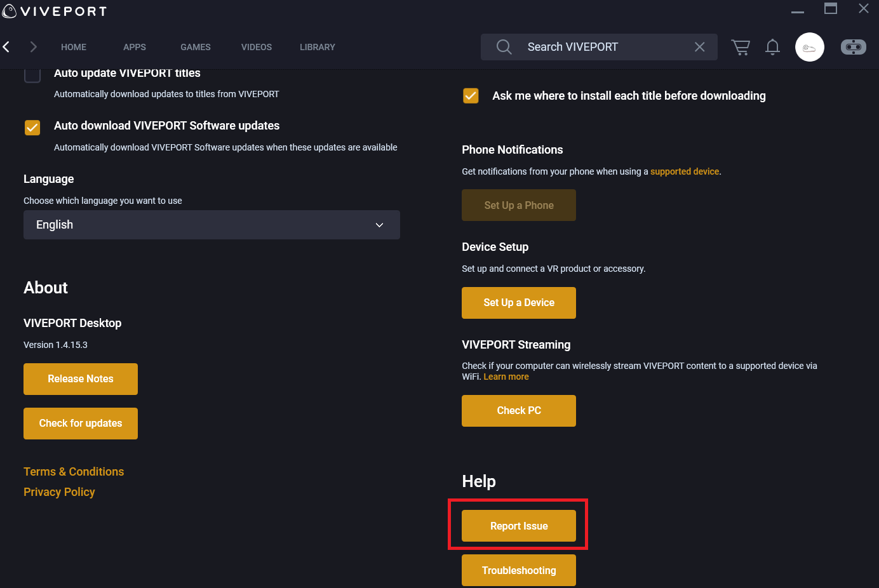Enable Auto update VIVEPORT titles checkbox

tap(32, 75)
